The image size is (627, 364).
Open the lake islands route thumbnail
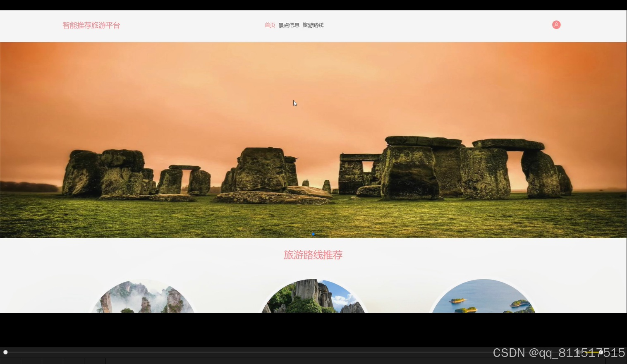483,296
